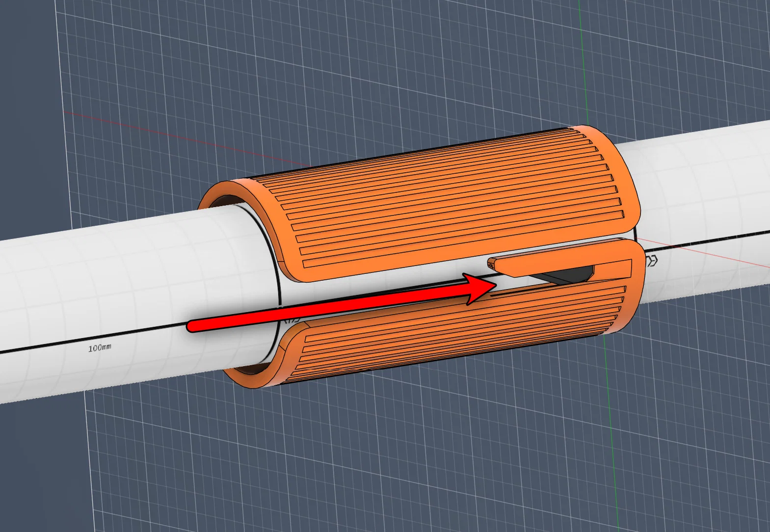Select the "100mm" dimension label
Viewport: 770px width, 532px height.
(x=100, y=348)
